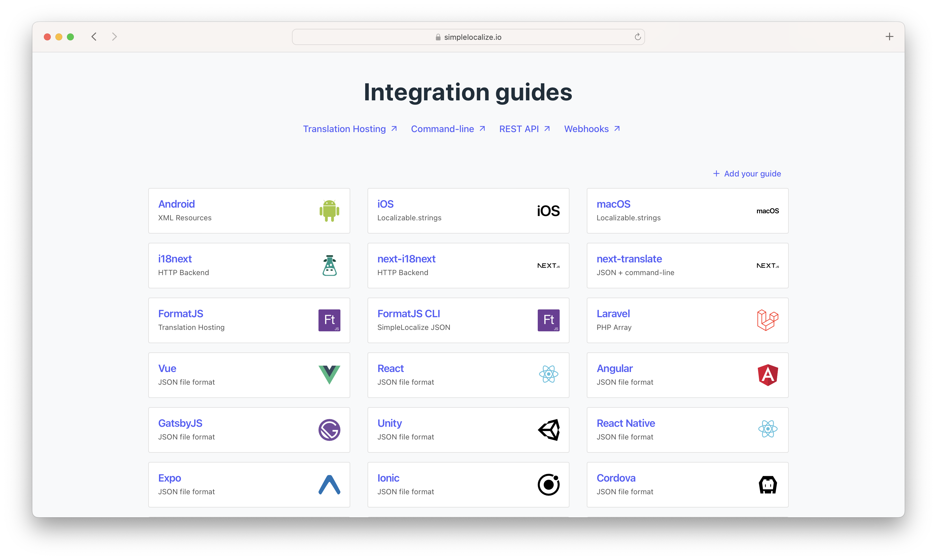Open the Android guide title

pyautogui.click(x=176, y=204)
